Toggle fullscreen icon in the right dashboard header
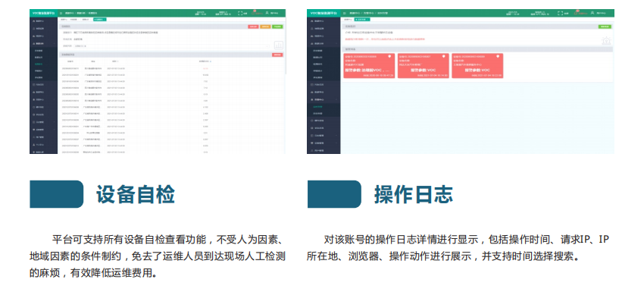 (560, 13)
